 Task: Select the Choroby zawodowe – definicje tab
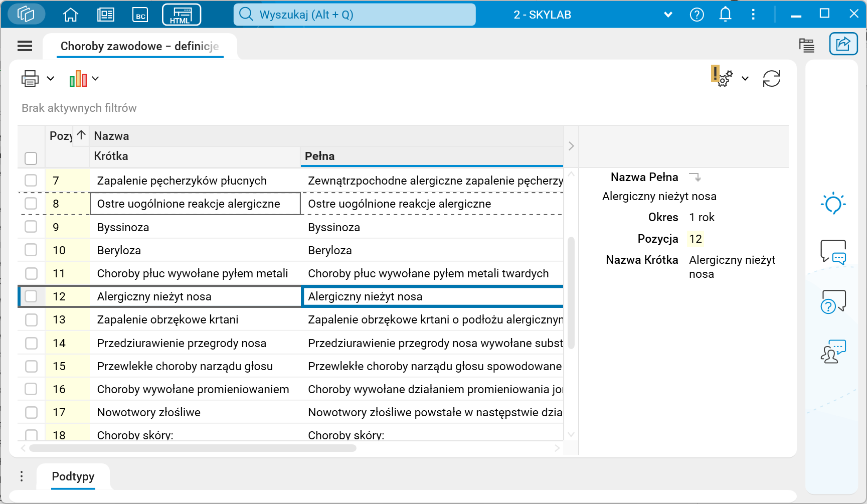(x=139, y=46)
